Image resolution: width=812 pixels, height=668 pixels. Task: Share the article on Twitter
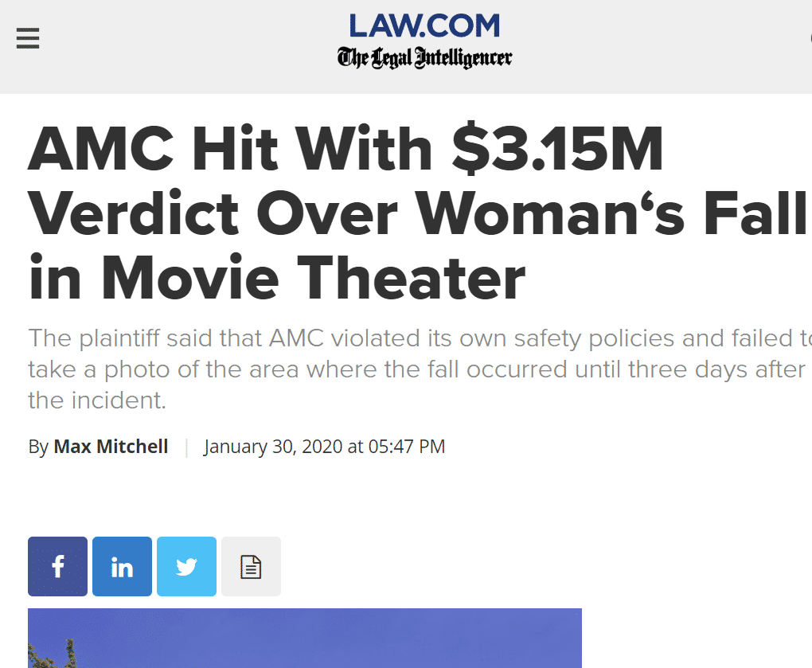(x=186, y=567)
